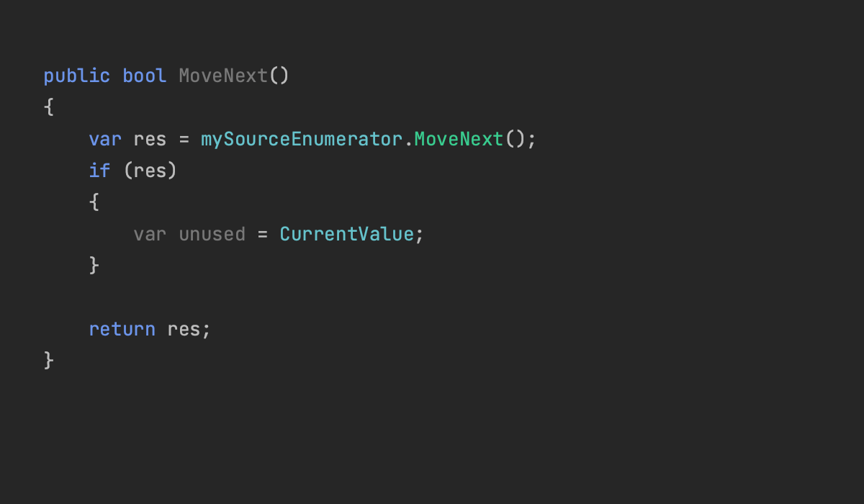Click the method's final closing brace
Viewport: 864px width, 504px height.
point(49,360)
